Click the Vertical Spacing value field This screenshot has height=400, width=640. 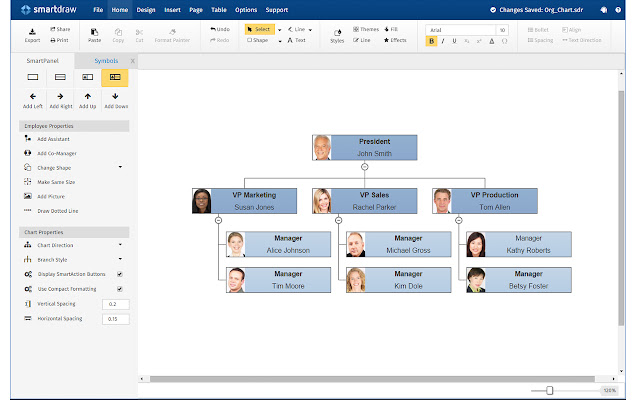[116, 304]
